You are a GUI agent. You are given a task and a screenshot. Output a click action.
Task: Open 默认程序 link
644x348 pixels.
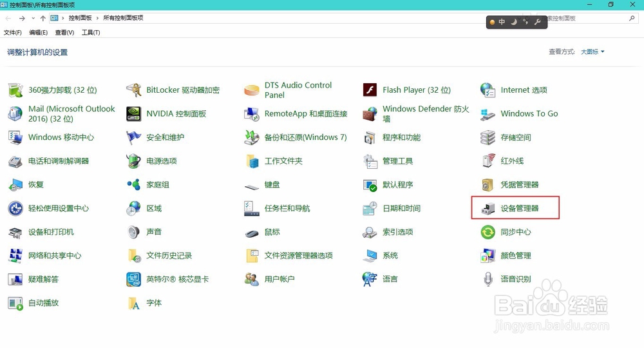[397, 185]
